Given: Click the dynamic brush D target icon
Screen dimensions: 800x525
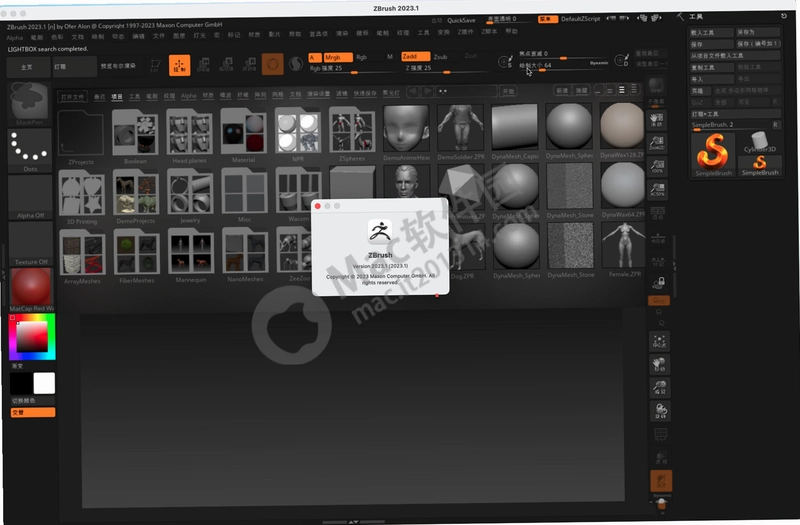Looking at the screenshot, I should [621, 60].
